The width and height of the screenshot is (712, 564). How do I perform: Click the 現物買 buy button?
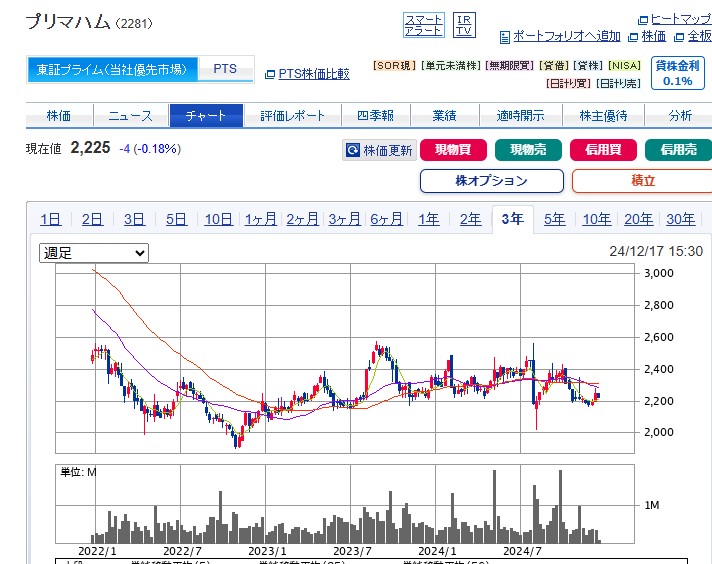[x=453, y=150]
